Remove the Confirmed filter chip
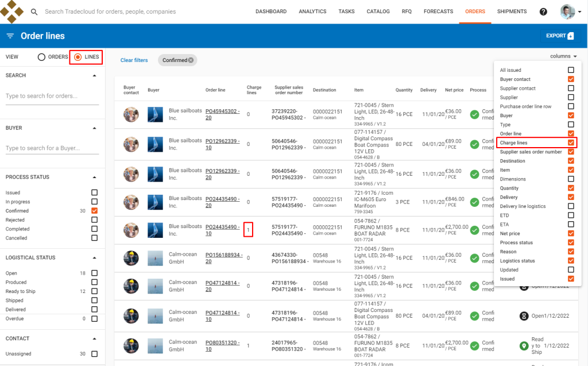Viewport: 588px width, 366px height. (191, 60)
